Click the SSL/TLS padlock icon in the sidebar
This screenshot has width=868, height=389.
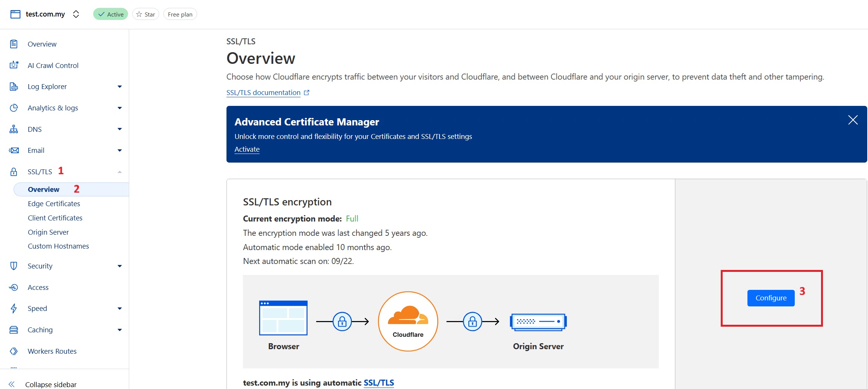tap(14, 172)
